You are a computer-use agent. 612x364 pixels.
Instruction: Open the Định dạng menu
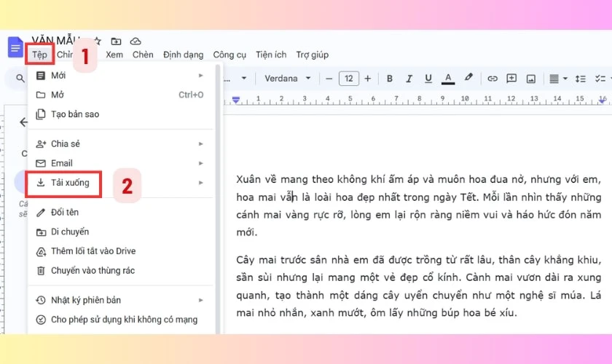click(183, 55)
